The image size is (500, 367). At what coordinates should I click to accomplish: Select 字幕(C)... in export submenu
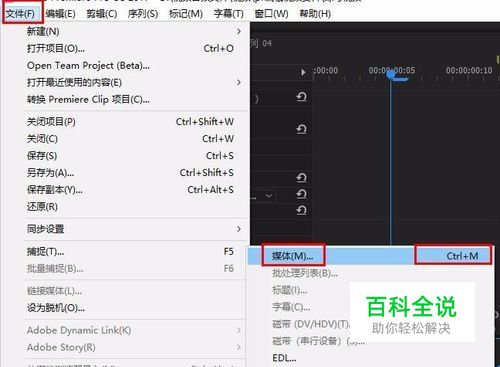(291, 307)
